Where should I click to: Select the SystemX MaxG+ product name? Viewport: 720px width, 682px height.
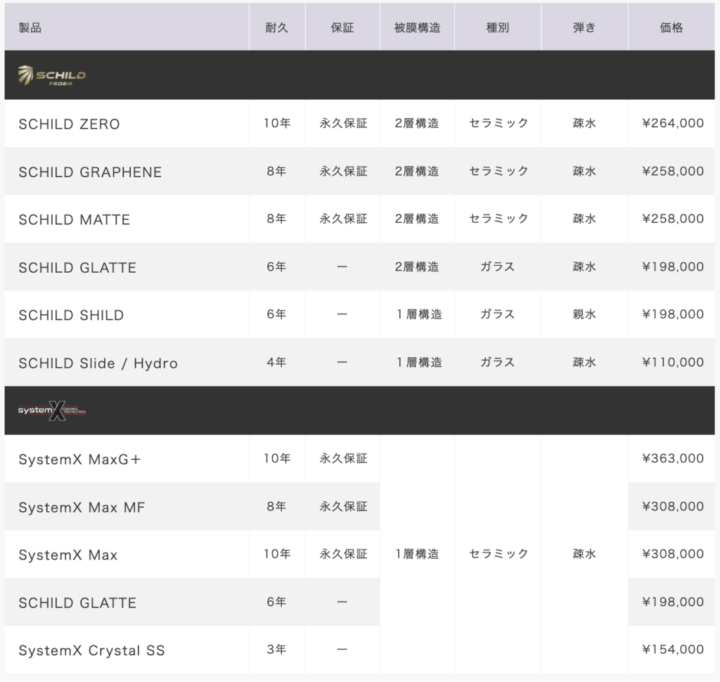click(79, 459)
